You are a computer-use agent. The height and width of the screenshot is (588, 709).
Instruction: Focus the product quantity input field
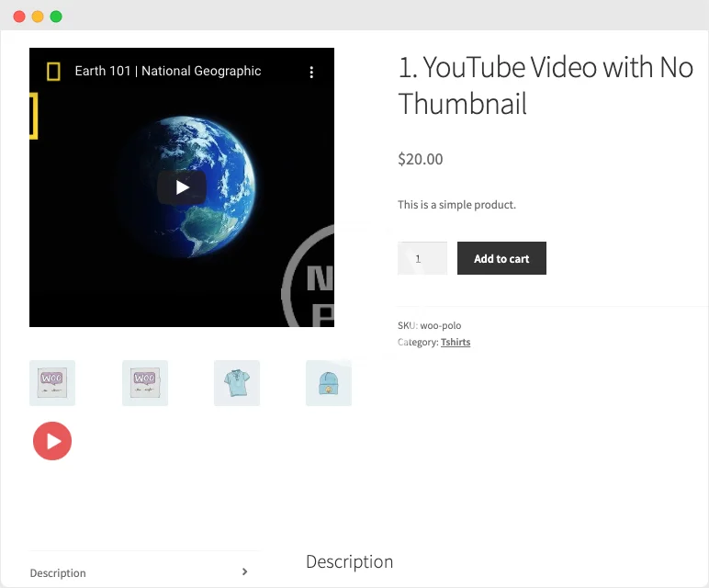[x=422, y=258]
